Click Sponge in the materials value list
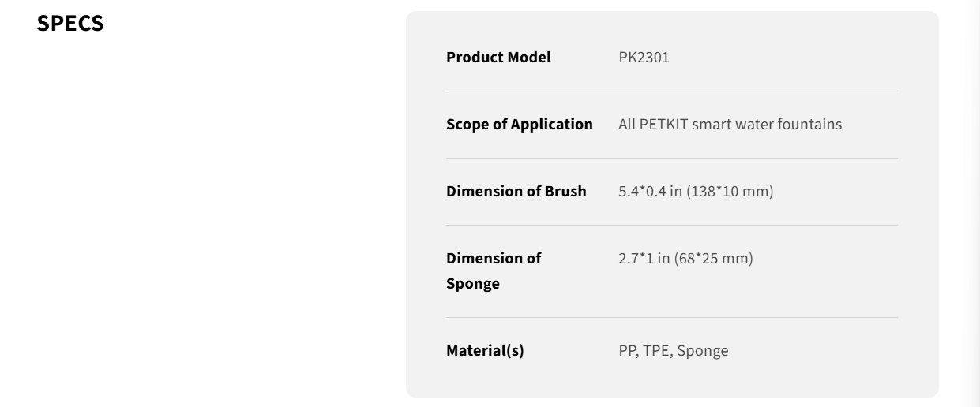Image resolution: width=980 pixels, height=407 pixels. pos(703,350)
